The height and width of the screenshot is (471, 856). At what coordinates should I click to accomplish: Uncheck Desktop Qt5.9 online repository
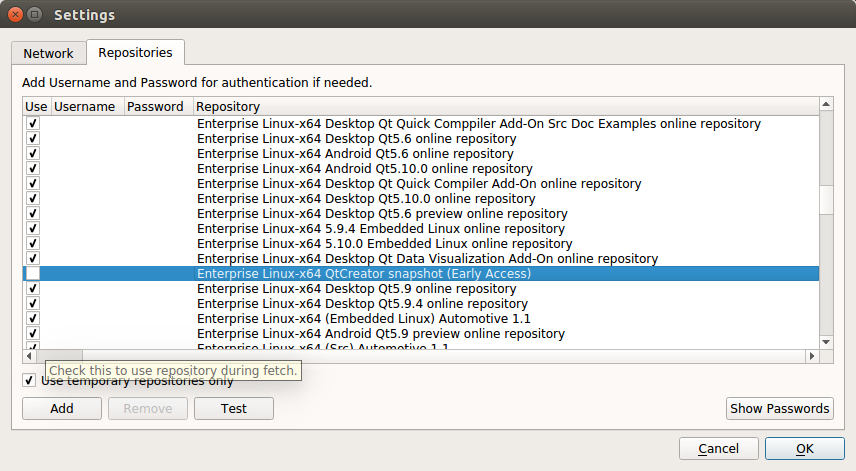coord(33,289)
